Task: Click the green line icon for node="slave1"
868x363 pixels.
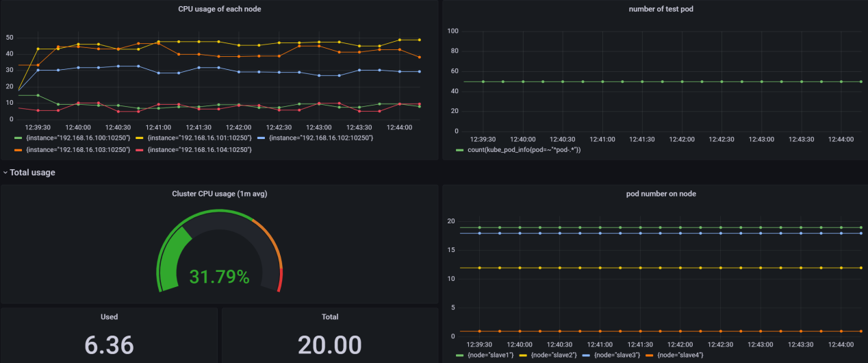Action: point(459,355)
